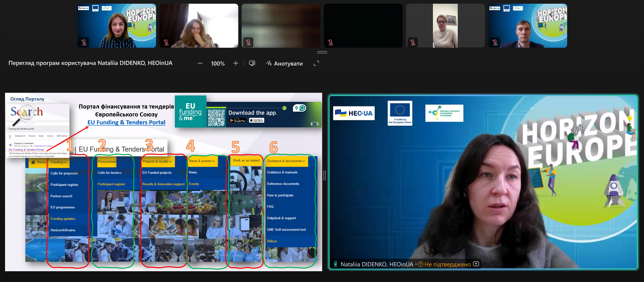This screenshot has height=282, width=644.
Task: Click the Анотувати button
Action: tap(284, 64)
